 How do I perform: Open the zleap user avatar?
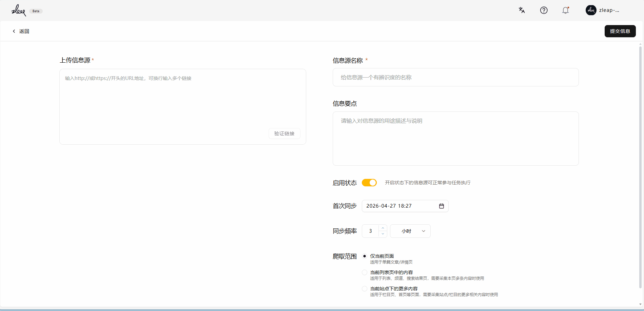click(591, 10)
